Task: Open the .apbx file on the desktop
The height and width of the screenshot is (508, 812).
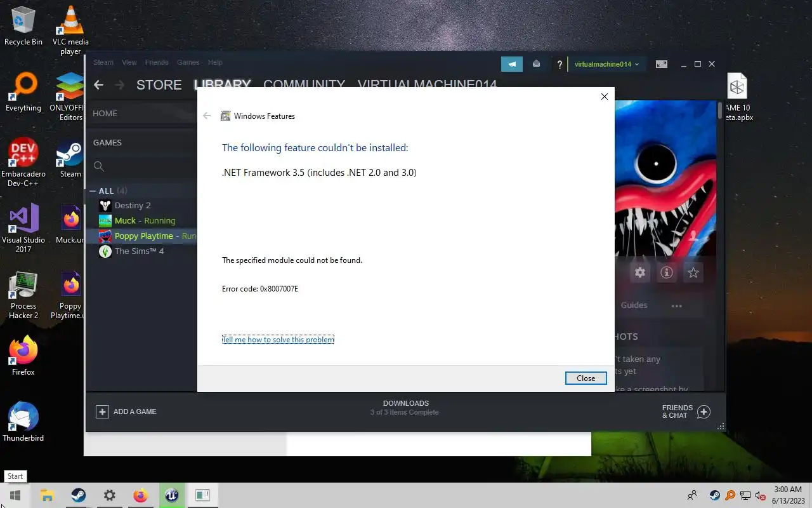Action: [737, 97]
